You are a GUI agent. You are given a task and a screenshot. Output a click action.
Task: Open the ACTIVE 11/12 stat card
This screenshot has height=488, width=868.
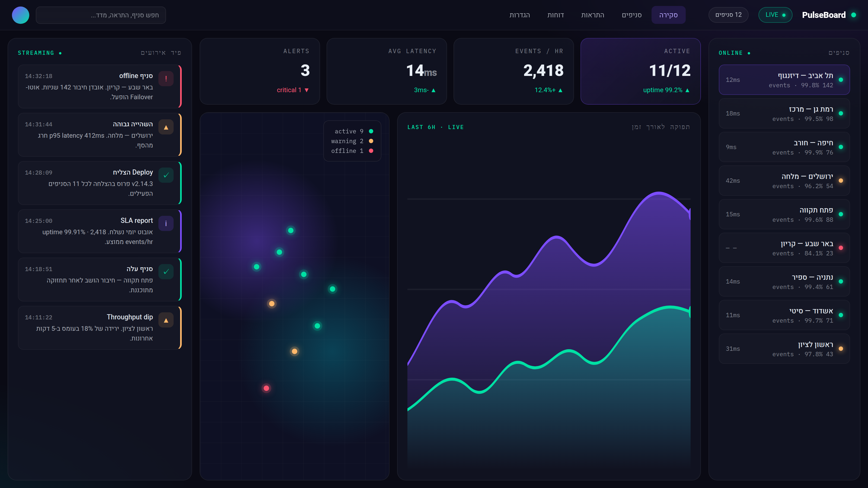pyautogui.click(x=640, y=71)
